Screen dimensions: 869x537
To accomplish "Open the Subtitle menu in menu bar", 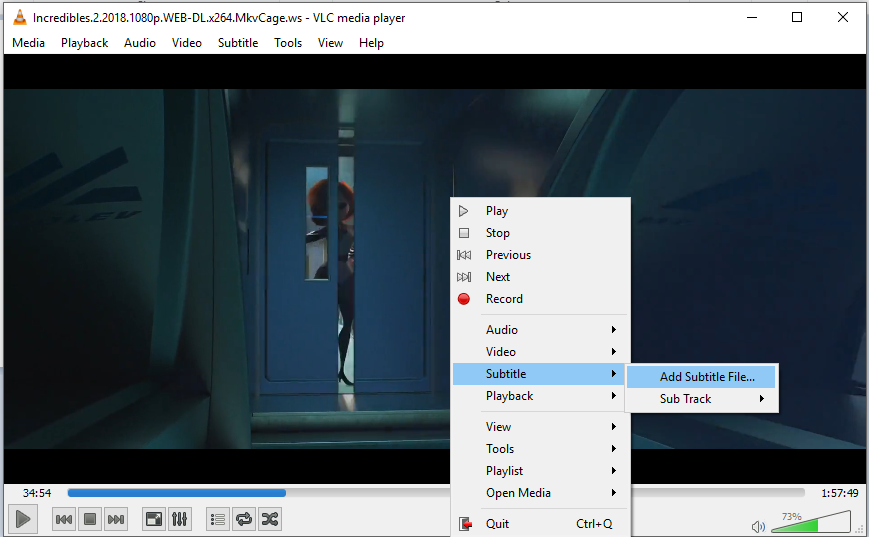I will [x=238, y=43].
